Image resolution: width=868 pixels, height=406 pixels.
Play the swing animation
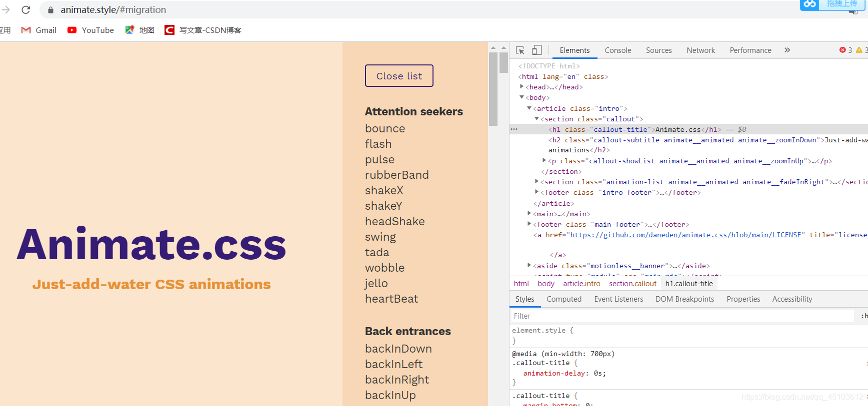pyautogui.click(x=380, y=237)
